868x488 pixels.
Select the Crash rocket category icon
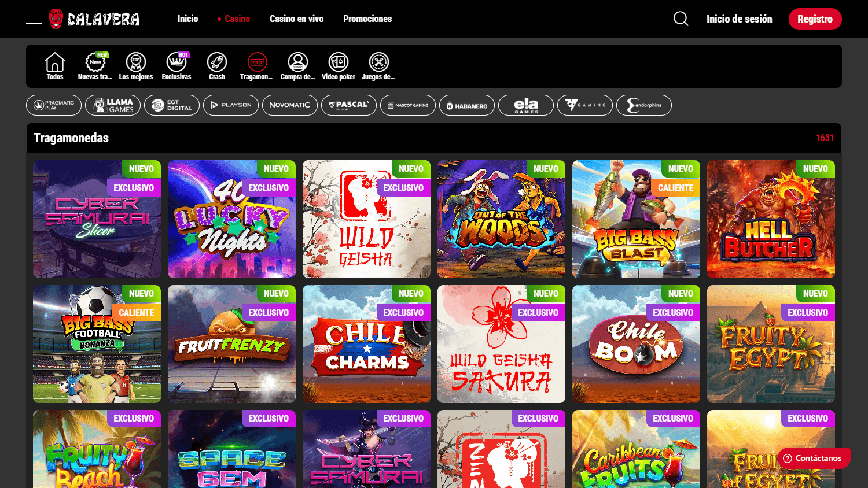217,66
